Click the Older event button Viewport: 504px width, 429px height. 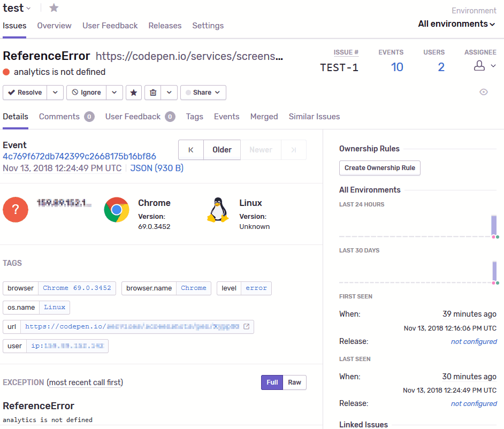222,150
